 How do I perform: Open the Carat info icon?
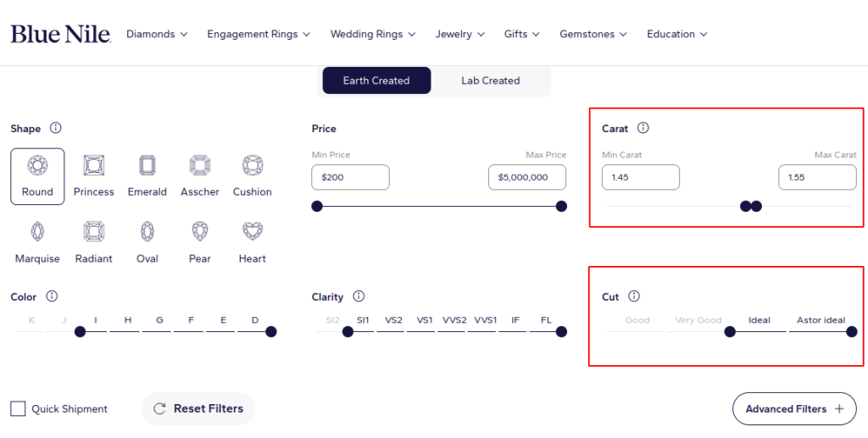643,128
